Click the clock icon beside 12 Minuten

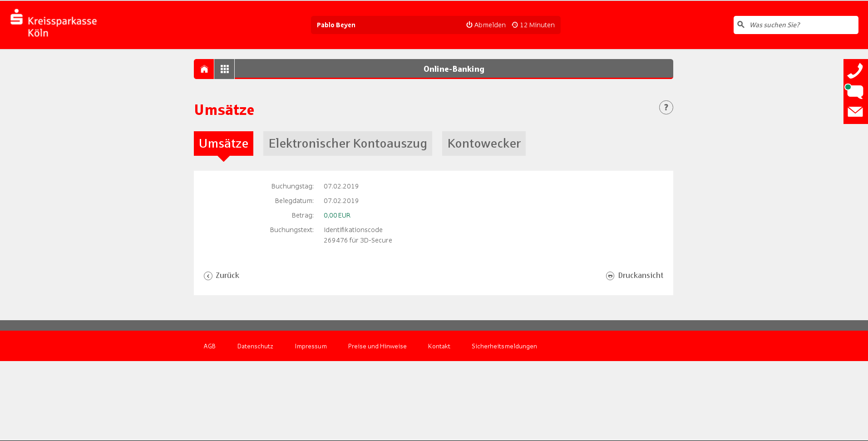514,25
